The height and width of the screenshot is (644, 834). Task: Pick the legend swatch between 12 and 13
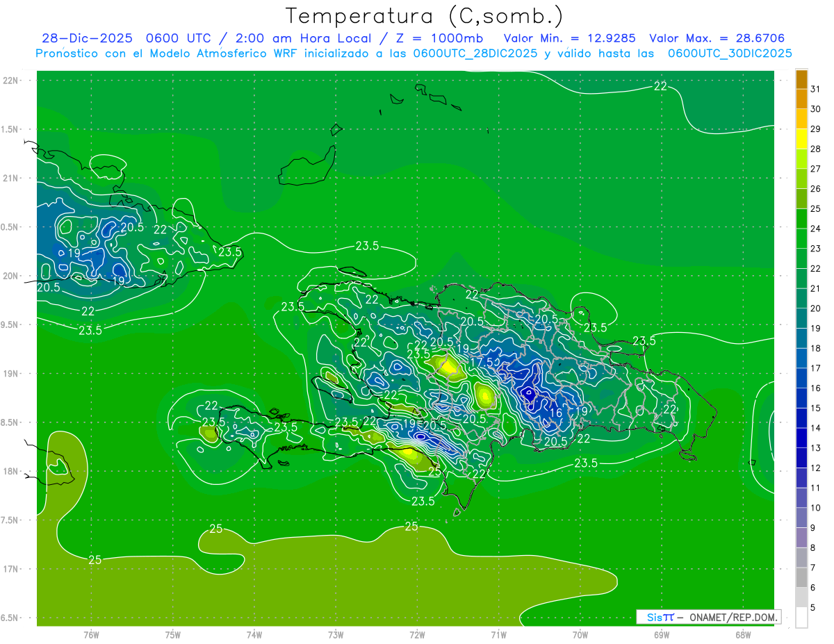click(x=801, y=459)
